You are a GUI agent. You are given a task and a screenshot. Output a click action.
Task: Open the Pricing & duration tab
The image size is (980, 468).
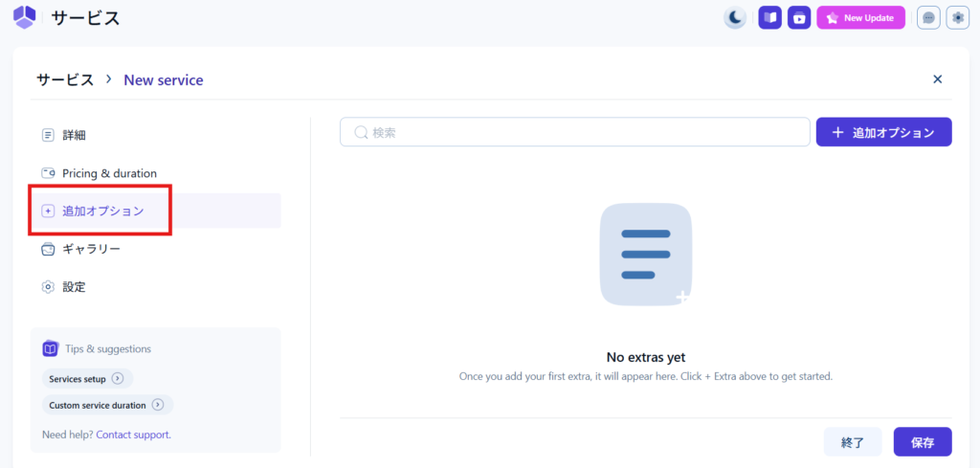click(x=109, y=173)
